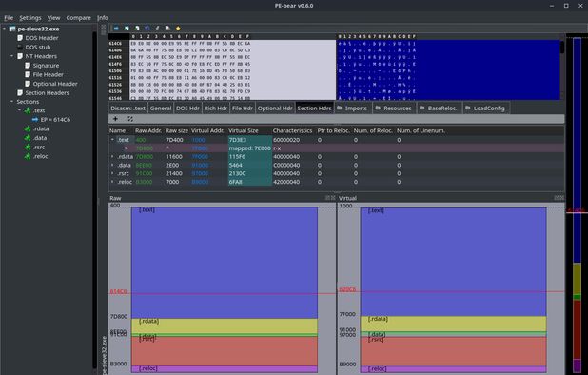Image resolution: width=588 pixels, height=375 pixels.
Task: Click the yellow star icon in toolbar
Action: (178, 29)
